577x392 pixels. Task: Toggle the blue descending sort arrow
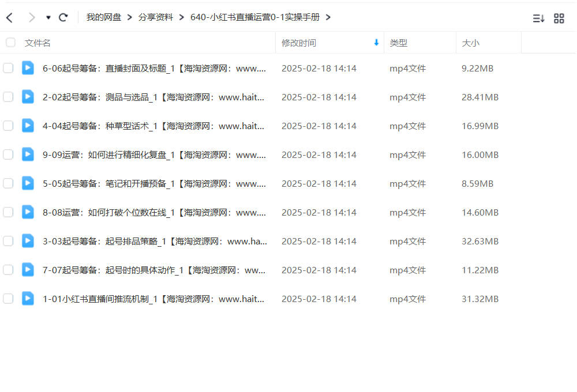(376, 43)
